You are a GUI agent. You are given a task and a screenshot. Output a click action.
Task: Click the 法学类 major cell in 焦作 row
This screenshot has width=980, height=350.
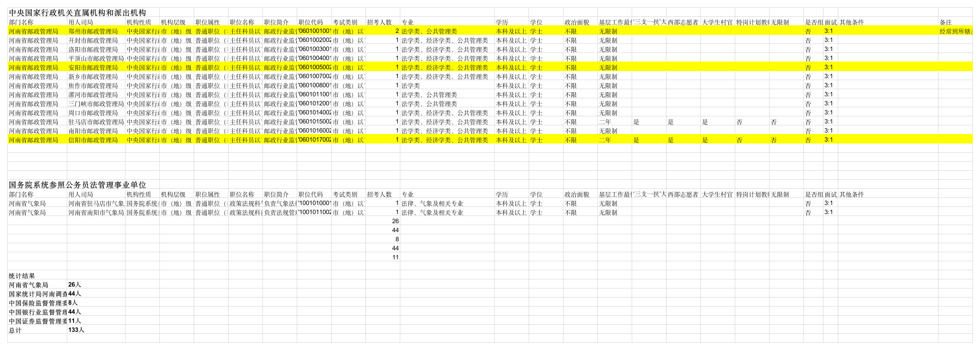(447, 85)
